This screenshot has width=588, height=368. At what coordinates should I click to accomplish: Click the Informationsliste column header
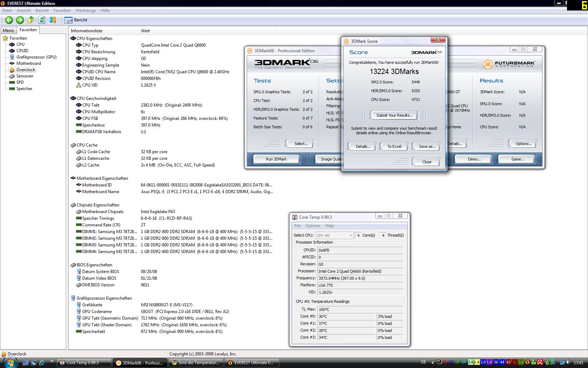[x=104, y=31]
